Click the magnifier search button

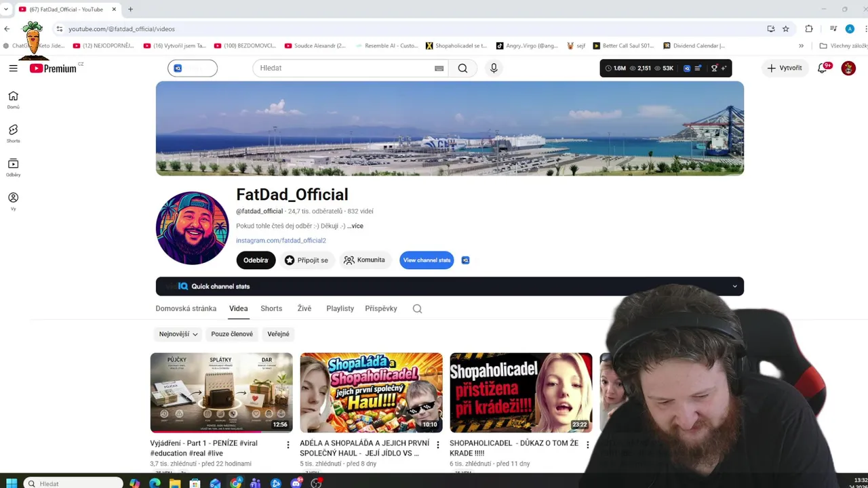462,68
